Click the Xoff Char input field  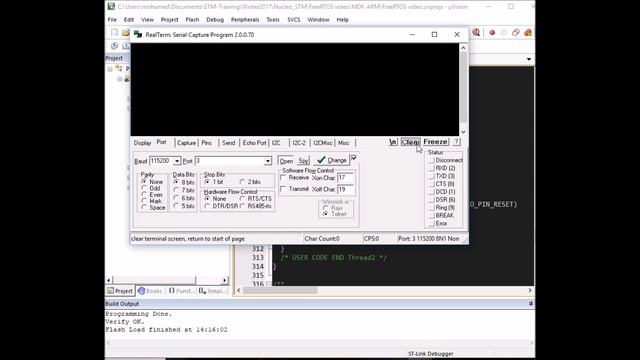345,189
